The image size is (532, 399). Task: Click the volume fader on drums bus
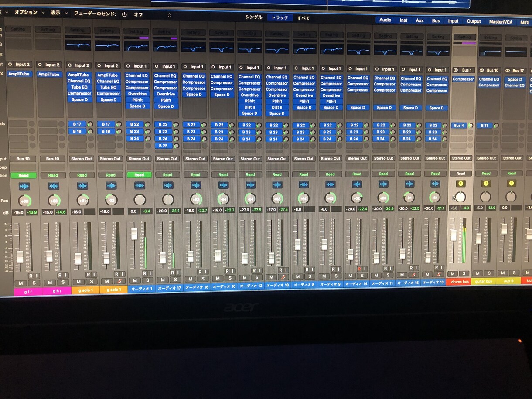tap(454, 235)
